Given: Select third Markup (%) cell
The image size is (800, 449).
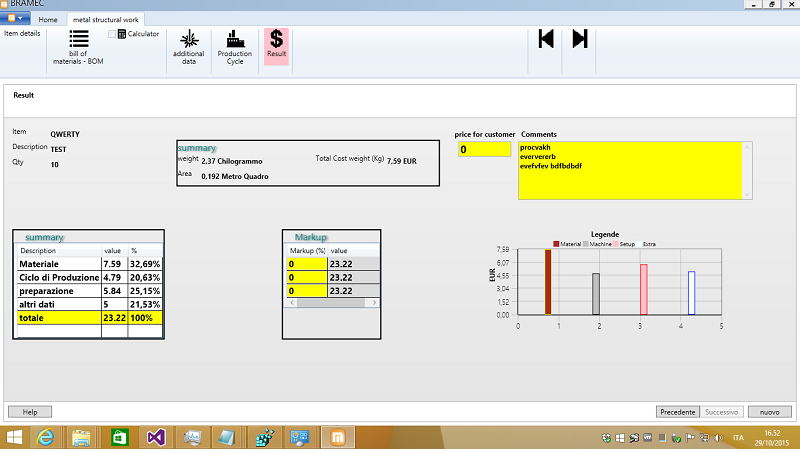Looking at the screenshot, I should pyautogui.click(x=307, y=291).
